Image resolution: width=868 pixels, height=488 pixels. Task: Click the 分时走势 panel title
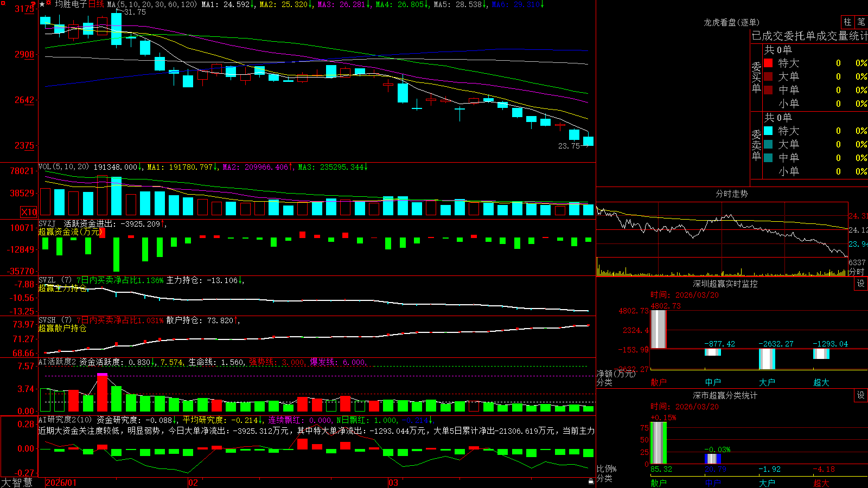(731, 194)
